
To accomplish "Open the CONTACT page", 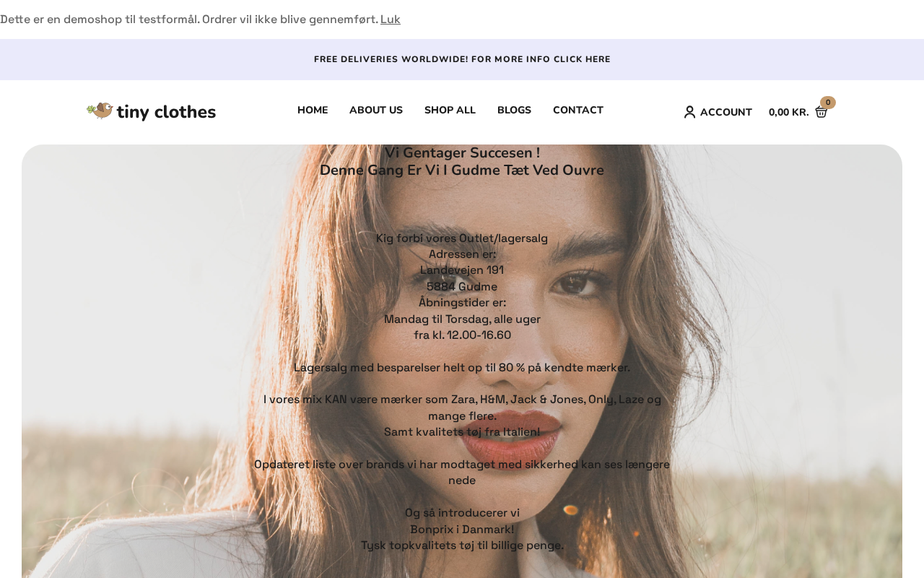I will click(x=578, y=111).
